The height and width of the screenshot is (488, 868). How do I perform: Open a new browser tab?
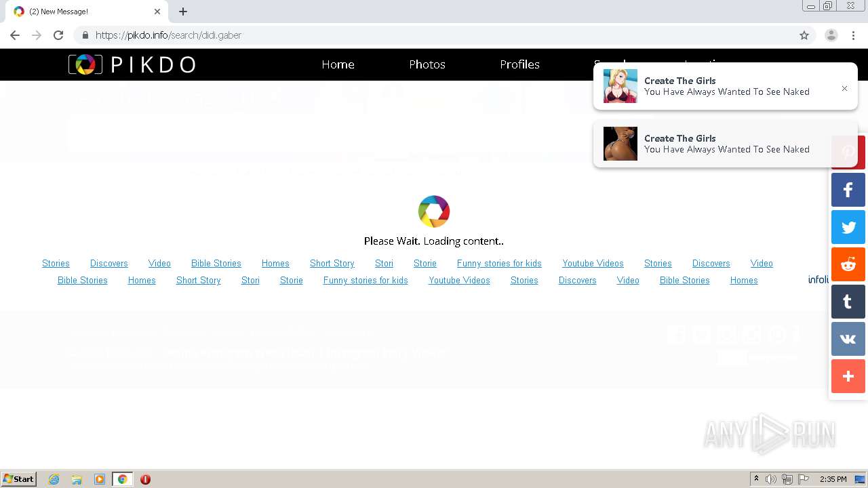click(x=183, y=12)
